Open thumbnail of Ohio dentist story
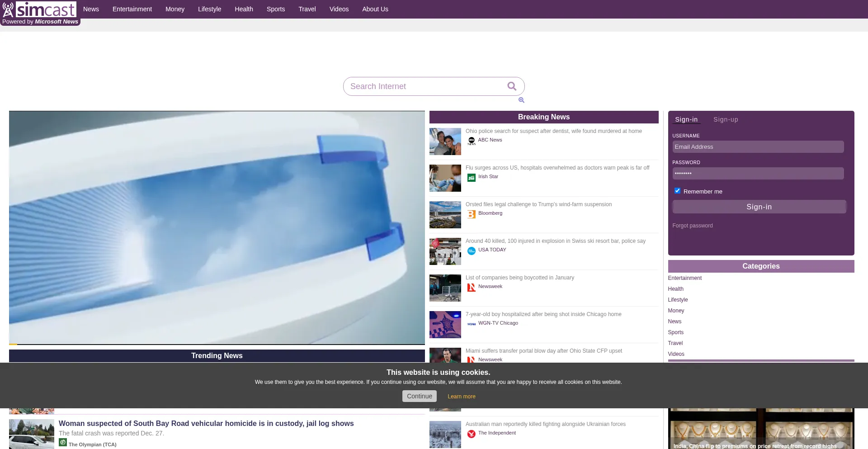The image size is (868, 449). [x=445, y=142]
